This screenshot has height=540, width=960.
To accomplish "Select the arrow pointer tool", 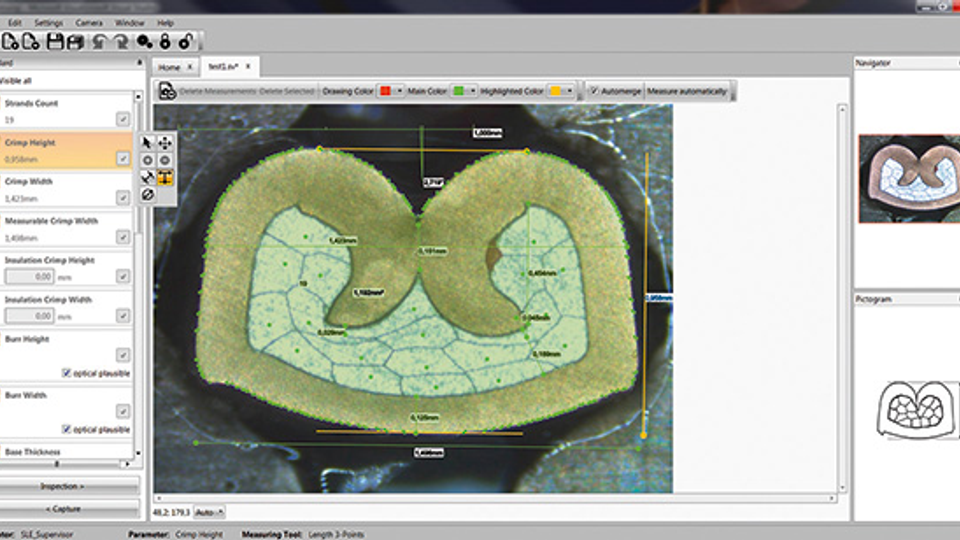I will 148,143.
